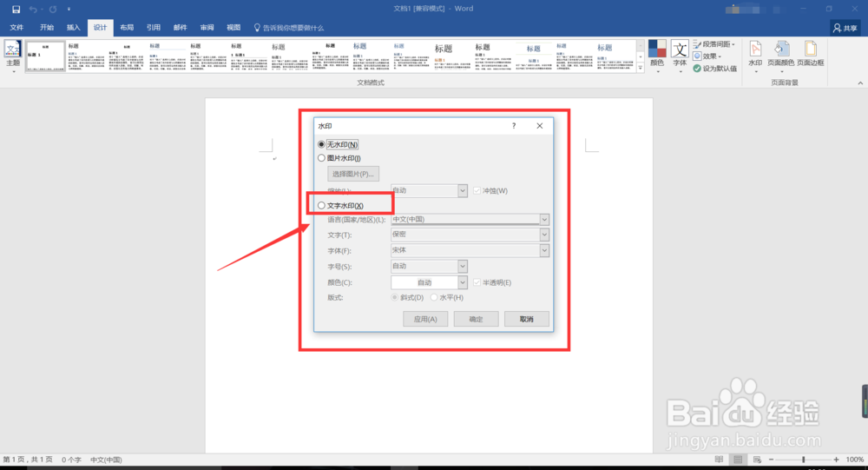Click the Cancel (取消) button
868x470 pixels.
[x=527, y=319]
